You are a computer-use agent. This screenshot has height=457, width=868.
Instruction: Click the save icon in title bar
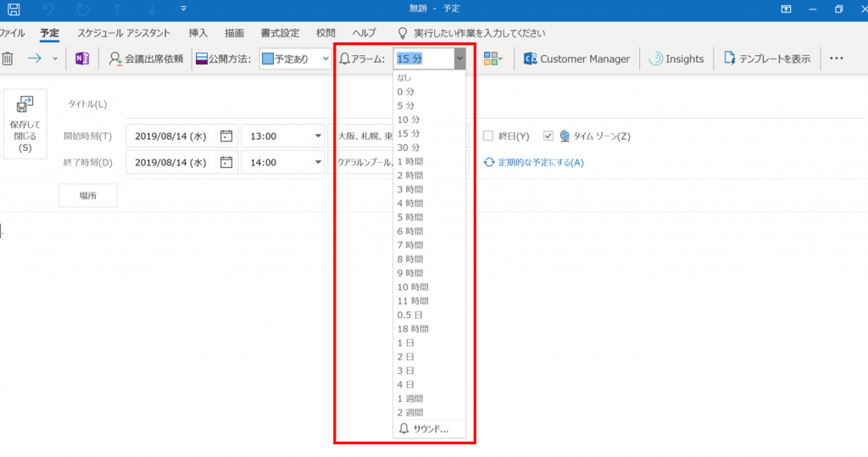pyautogui.click(x=14, y=8)
